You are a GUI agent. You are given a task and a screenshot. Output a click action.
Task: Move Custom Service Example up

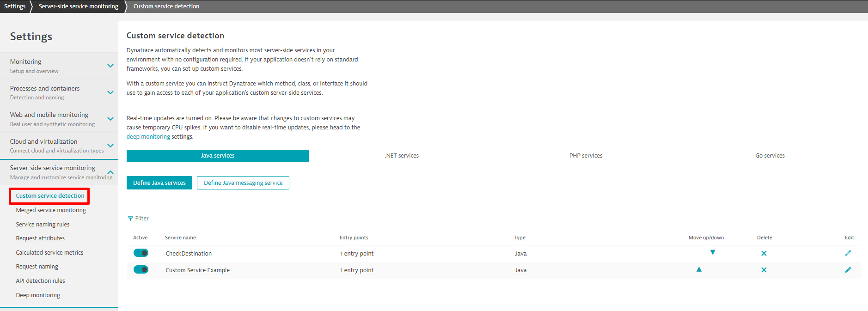pos(699,269)
